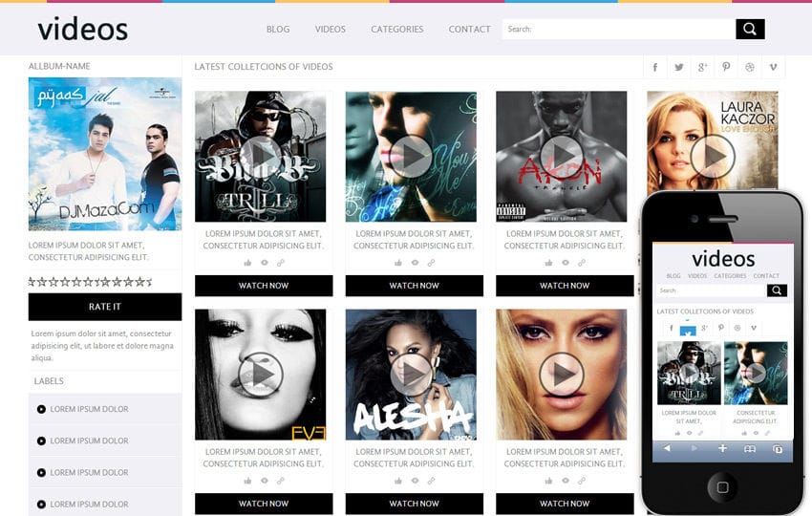The height and width of the screenshot is (516, 812).
Task: Watch Now under Akon video
Action: pyautogui.click(x=565, y=286)
